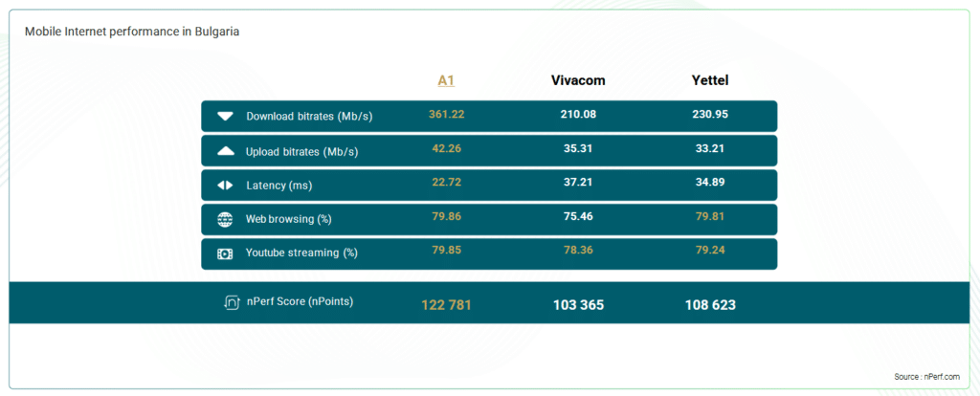Click Vivacom web browsing value 75.46
Viewport: 980px width, 396px height.
[x=578, y=217]
